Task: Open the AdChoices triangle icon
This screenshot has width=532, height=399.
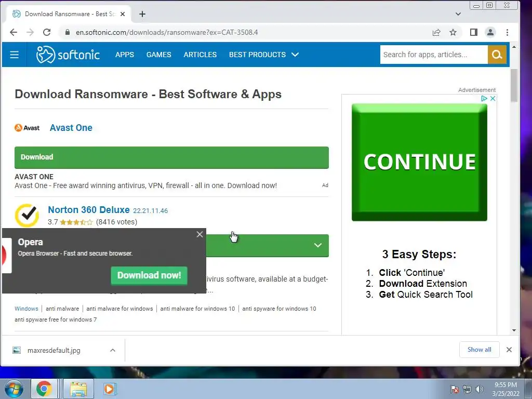Action: [484, 98]
